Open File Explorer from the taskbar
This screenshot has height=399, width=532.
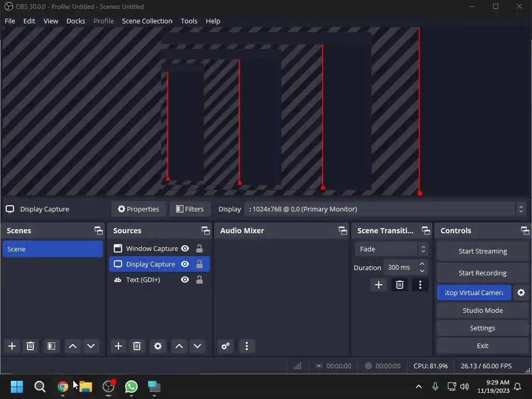point(86,387)
